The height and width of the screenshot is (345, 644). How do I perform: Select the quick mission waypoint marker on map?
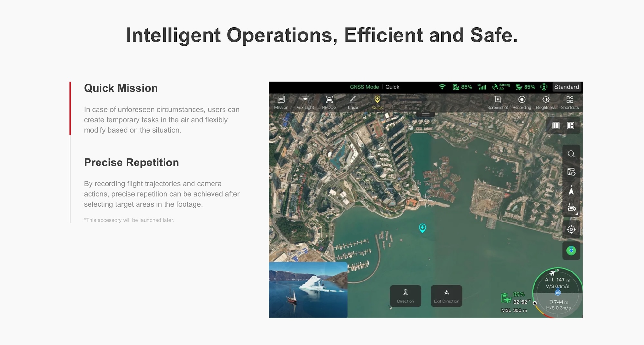click(x=422, y=228)
